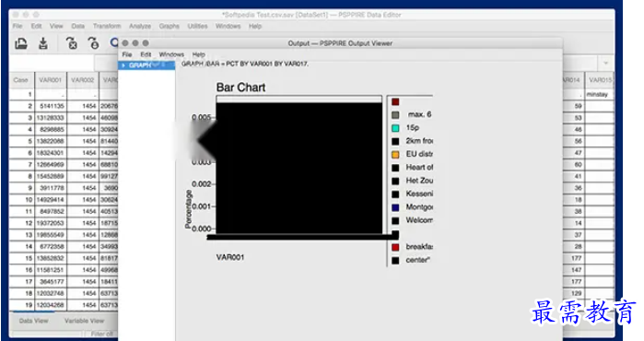Screen dimensions: 644x341
Task: Click the cyan 15p legend swatch
Action: coord(395,128)
